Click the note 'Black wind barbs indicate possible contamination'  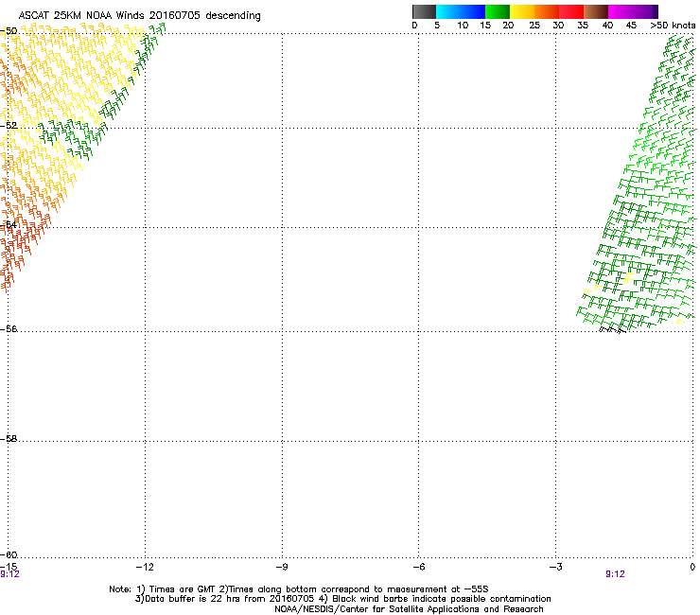(442, 599)
